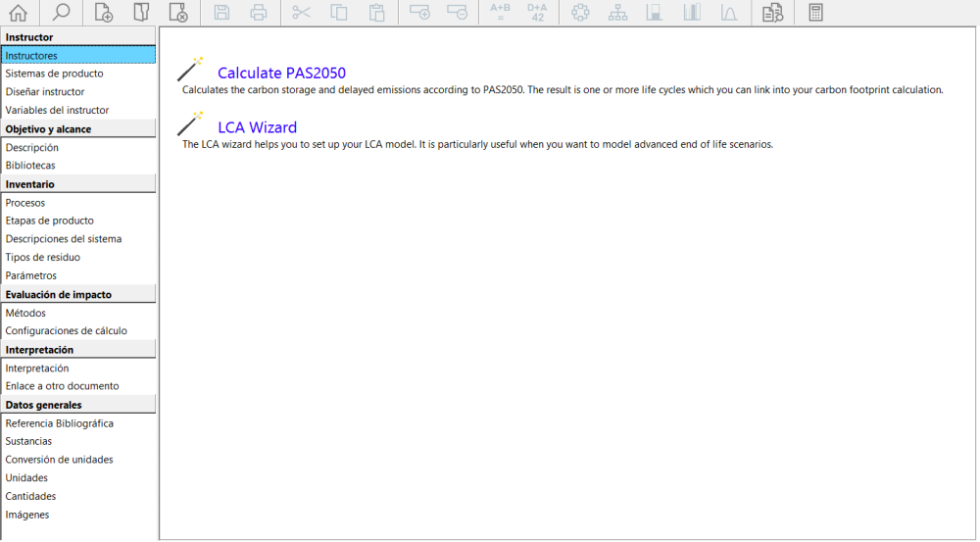Open Descripción under Objetivo y alcance
Image resolution: width=980 pixels, height=542 pixels.
[78, 148]
